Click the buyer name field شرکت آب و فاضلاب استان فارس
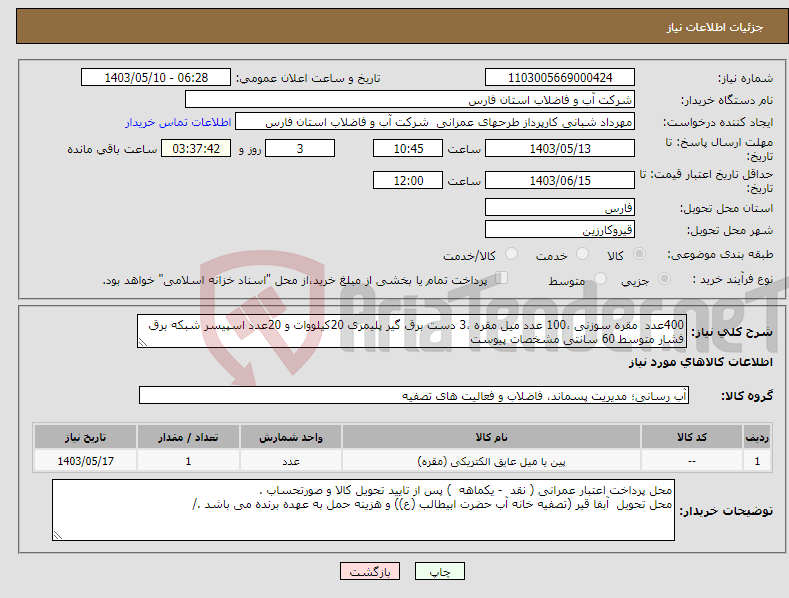Viewport: 789px width, 598px height. pos(410,100)
